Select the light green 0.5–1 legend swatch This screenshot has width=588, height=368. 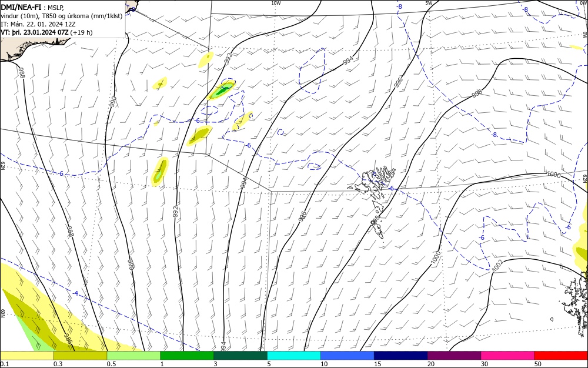coord(133,356)
